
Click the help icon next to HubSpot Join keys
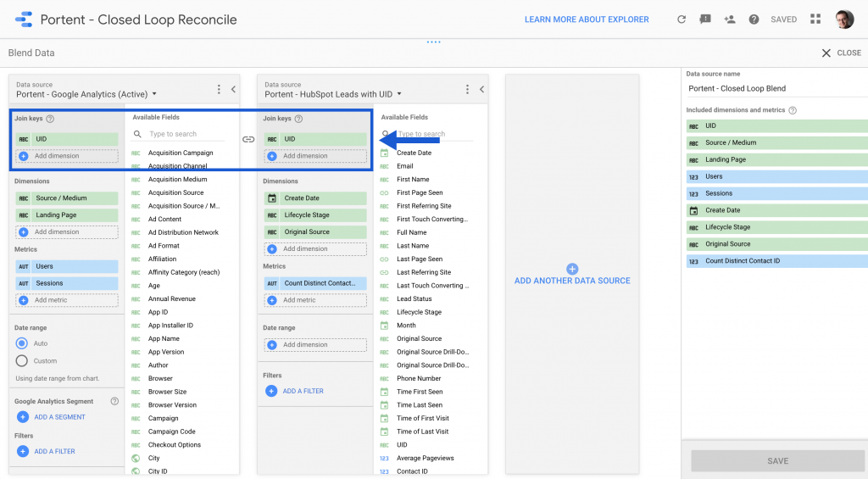click(299, 119)
